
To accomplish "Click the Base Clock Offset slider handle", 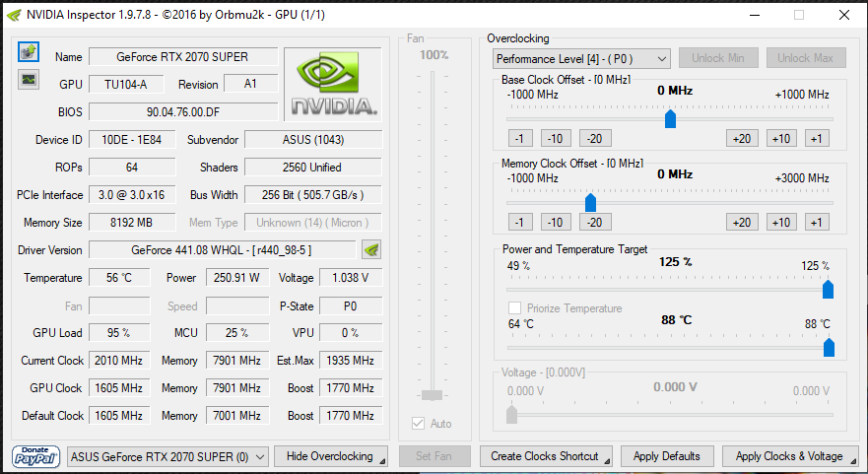I will 670,118.
